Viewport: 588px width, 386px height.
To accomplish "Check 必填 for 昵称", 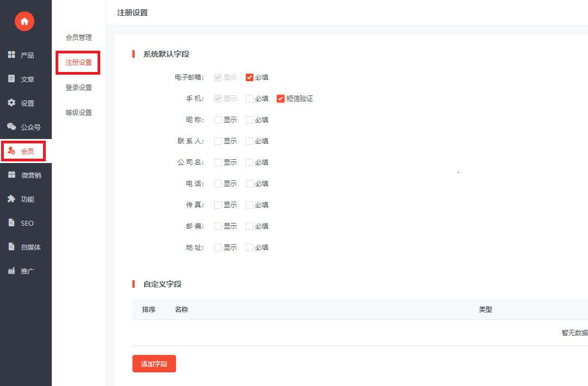I will 250,120.
